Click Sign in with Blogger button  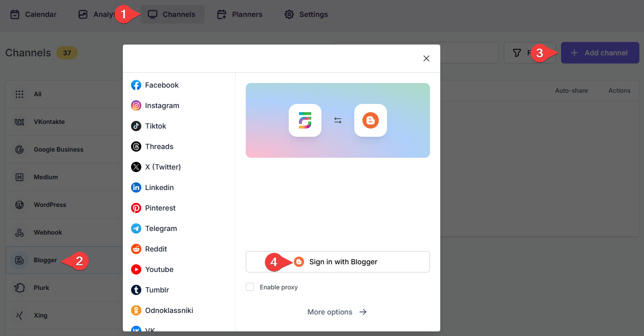click(338, 262)
